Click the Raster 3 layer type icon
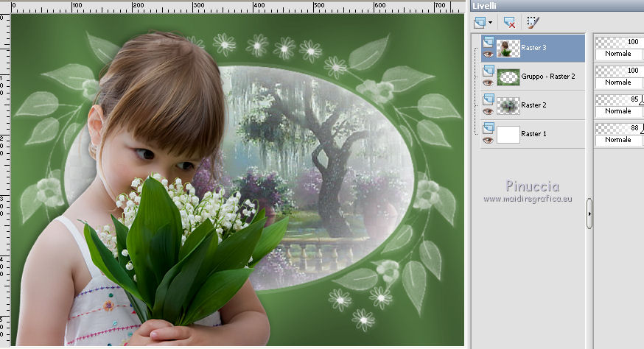644x349 pixels. [489, 42]
